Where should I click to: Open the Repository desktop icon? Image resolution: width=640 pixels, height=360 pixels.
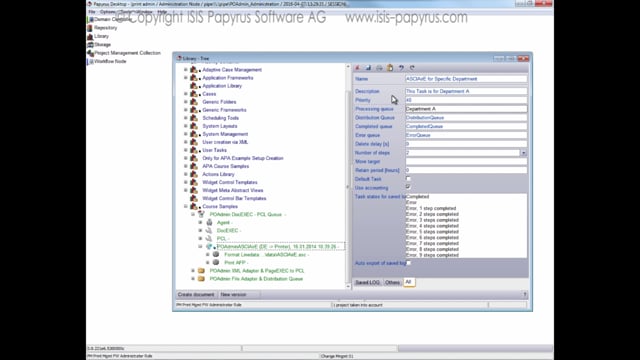tap(90, 28)
